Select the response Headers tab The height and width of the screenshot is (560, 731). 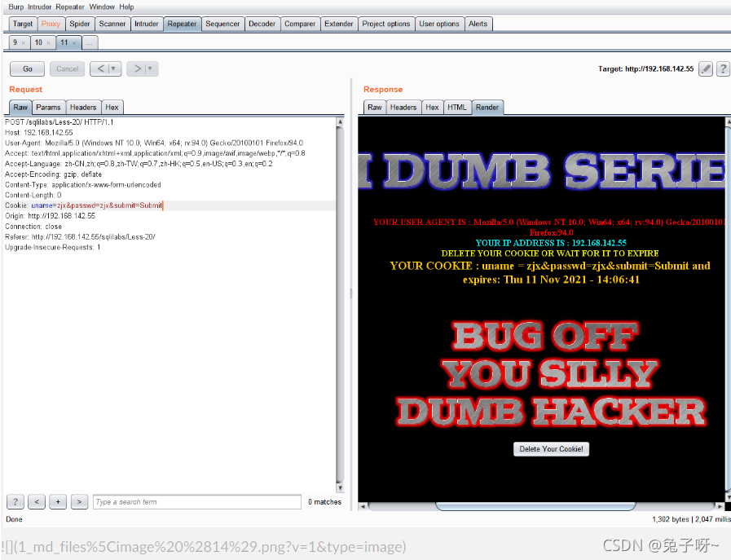coord(403,108)
